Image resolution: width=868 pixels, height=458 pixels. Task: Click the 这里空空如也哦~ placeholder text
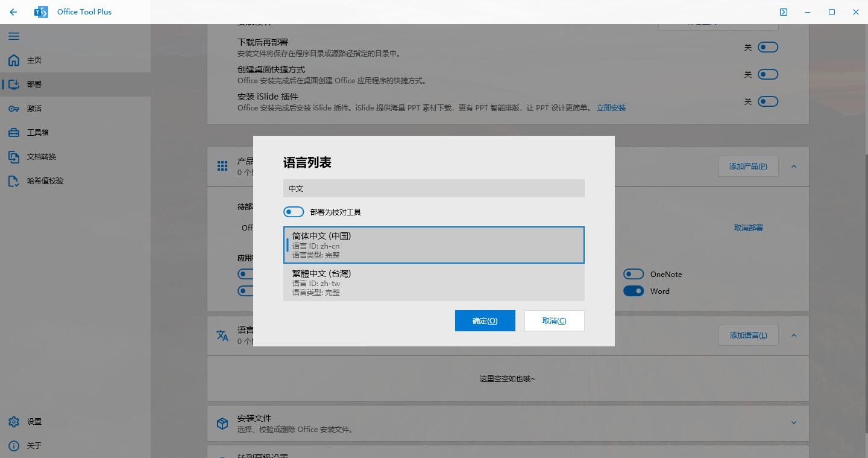508,379
